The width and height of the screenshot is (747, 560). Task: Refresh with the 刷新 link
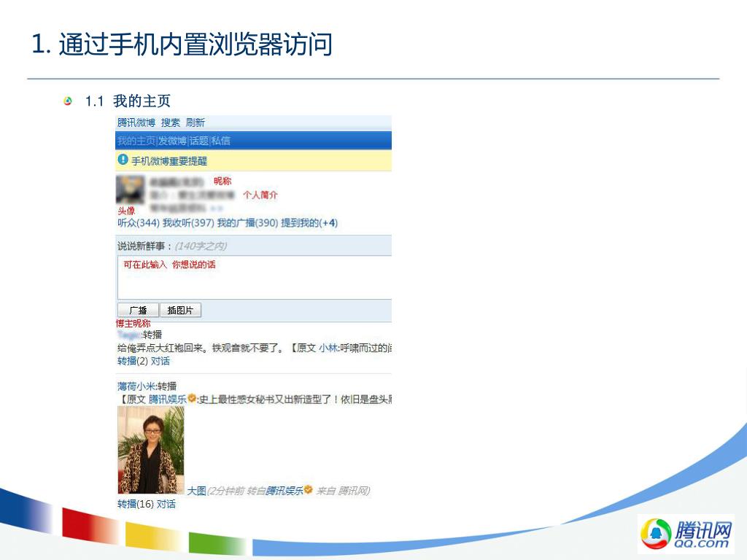pyautogui.click(x=196, y=122)
